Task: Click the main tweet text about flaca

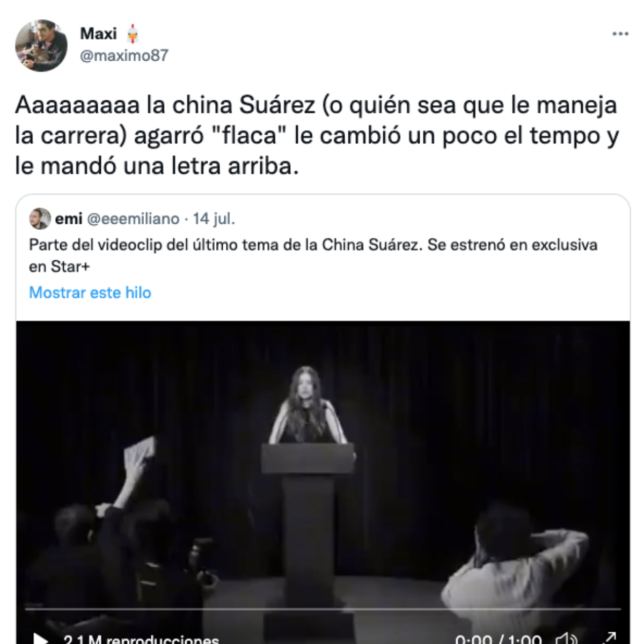Action: (317, 135)
